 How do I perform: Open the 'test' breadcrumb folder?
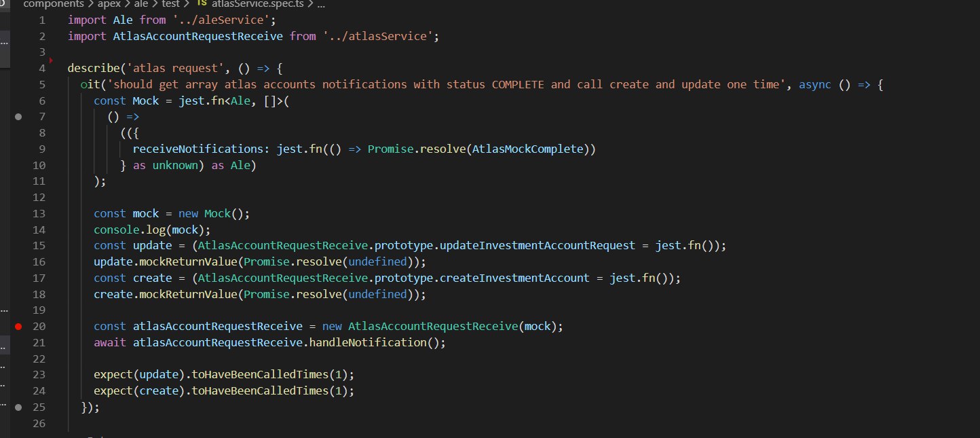click(170, 4)
